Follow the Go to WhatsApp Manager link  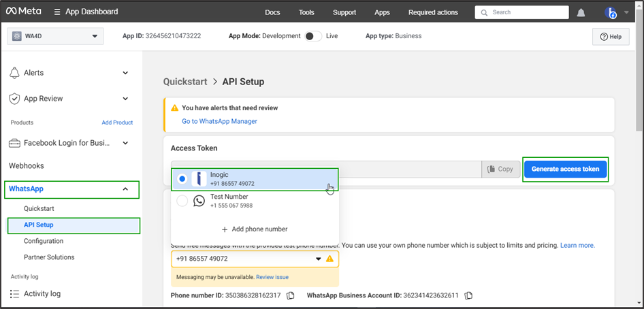[219, 121]
